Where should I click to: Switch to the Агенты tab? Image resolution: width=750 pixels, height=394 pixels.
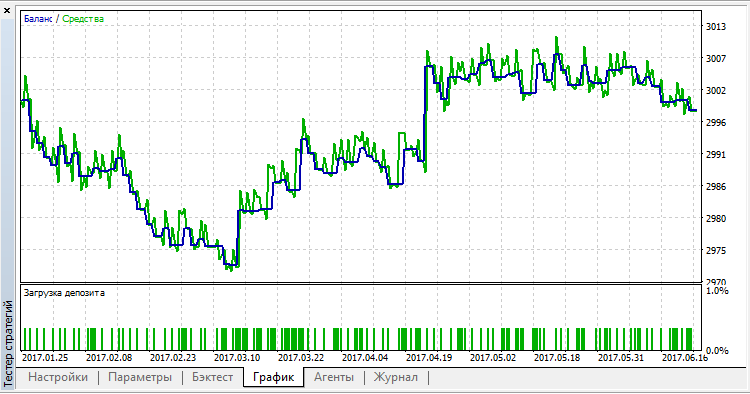[x=334, y=377]
